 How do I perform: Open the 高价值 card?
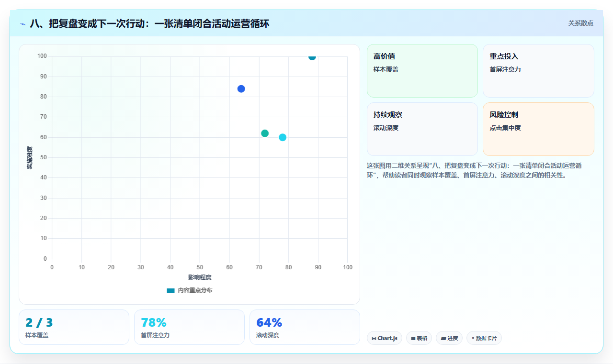coord(422,71)
